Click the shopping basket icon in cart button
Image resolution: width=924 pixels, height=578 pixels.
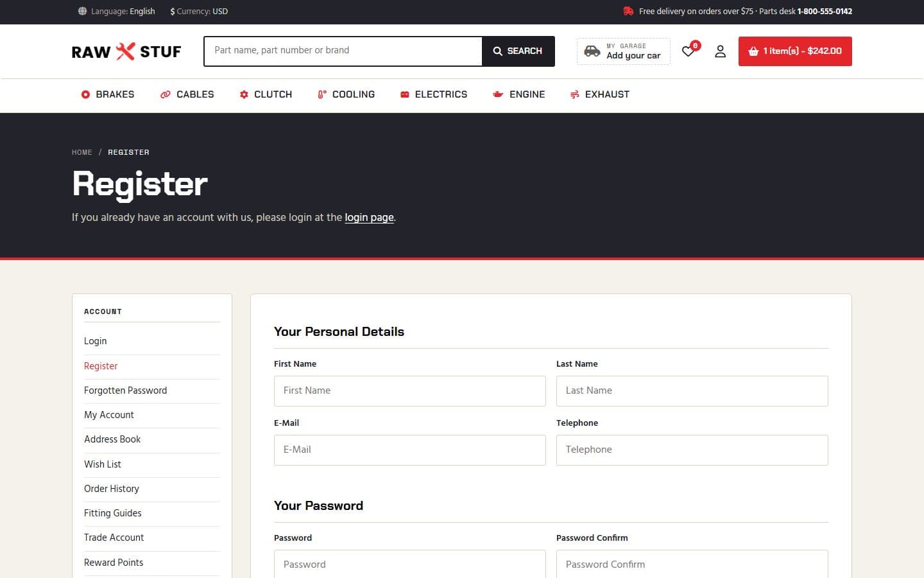coord(753,51)
